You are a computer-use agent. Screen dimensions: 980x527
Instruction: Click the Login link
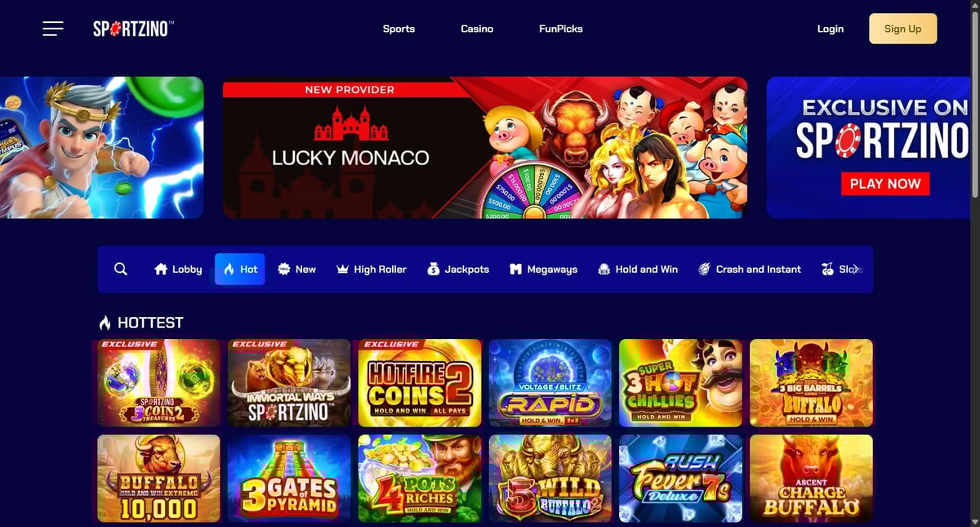pos(831,29)
